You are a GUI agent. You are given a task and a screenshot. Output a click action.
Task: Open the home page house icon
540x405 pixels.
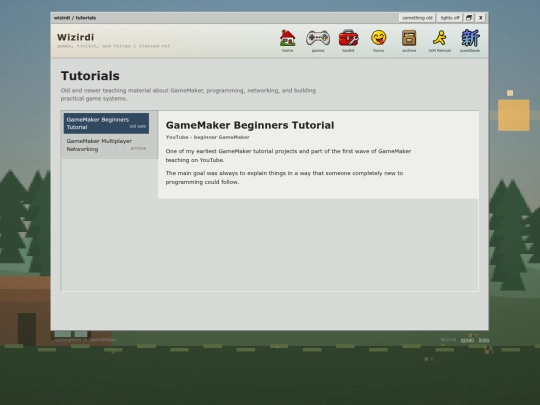point(288,41)
